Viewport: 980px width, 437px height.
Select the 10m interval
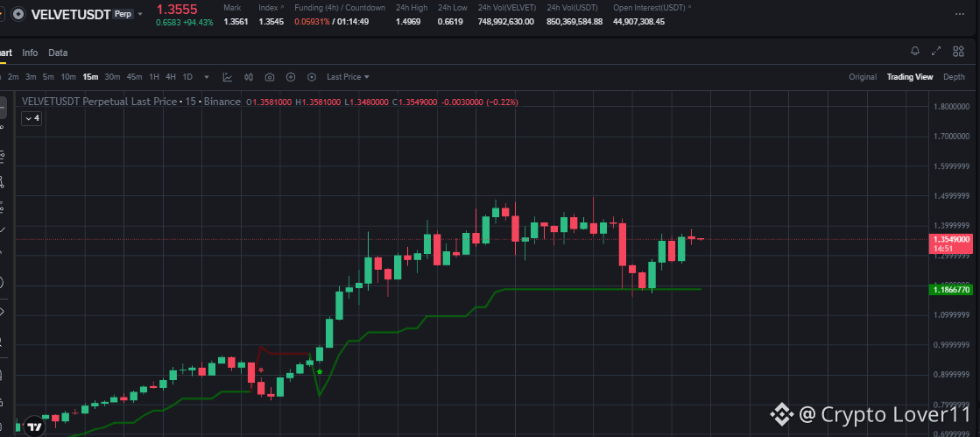click(68, 77)
